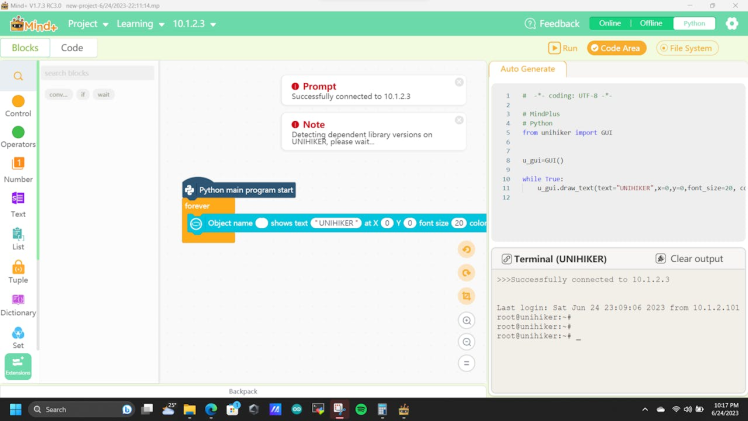This screenshot has height=421, width=748.
Task: Click the undo arrow in workspace
Action: [x=467, y=249]
